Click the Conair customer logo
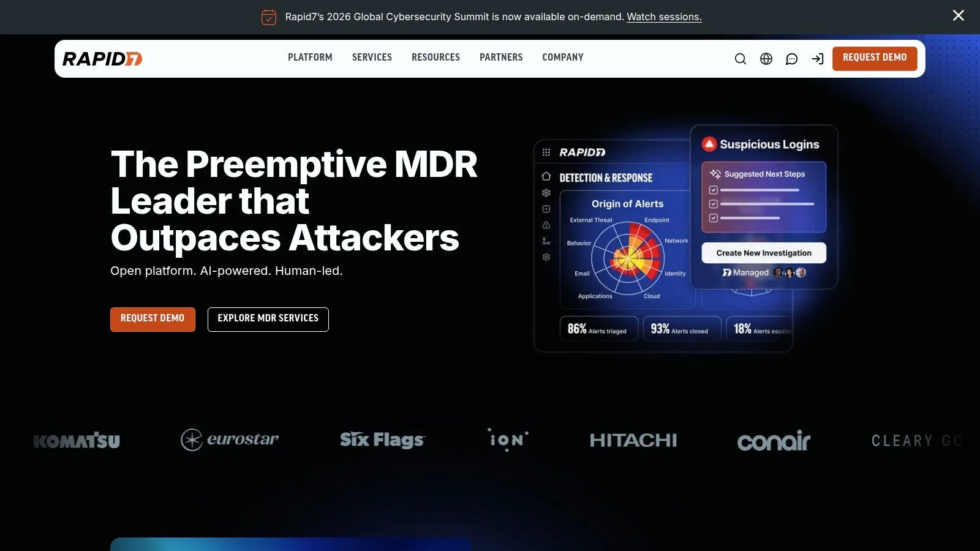 774,440
